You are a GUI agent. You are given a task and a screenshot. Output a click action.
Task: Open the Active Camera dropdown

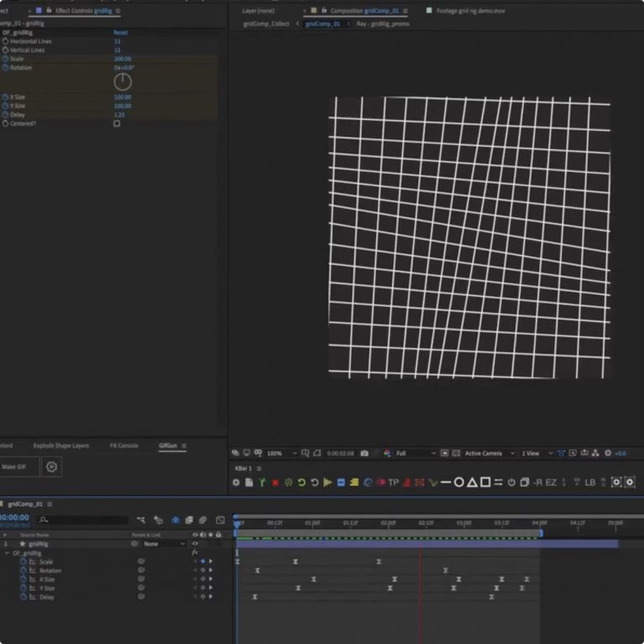(487, 454)
